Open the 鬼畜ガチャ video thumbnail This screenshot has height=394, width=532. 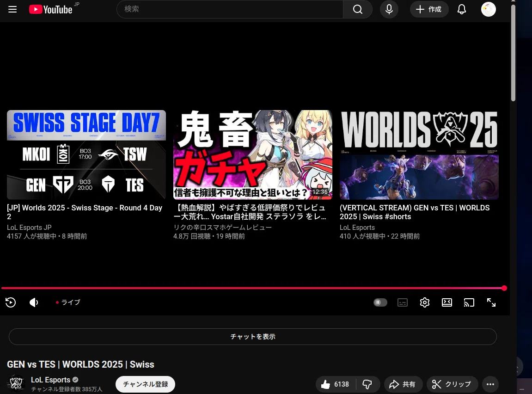(x=252, y=155)
